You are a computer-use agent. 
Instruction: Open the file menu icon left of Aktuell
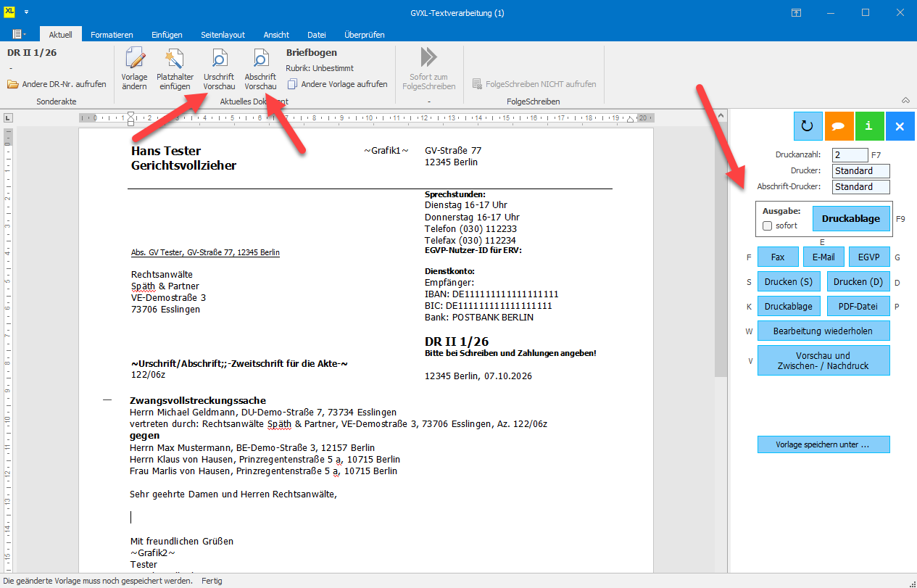pos(20,34)
